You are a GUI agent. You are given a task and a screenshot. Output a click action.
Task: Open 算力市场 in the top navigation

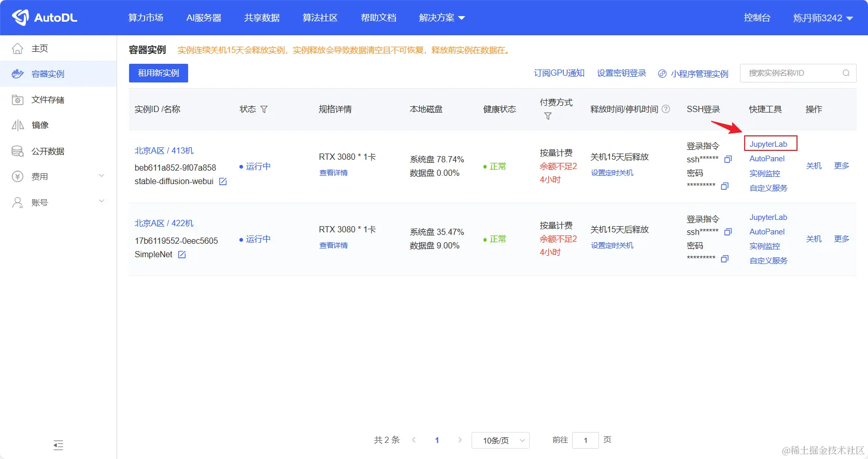pyautogui.click(x=146, y=18)
